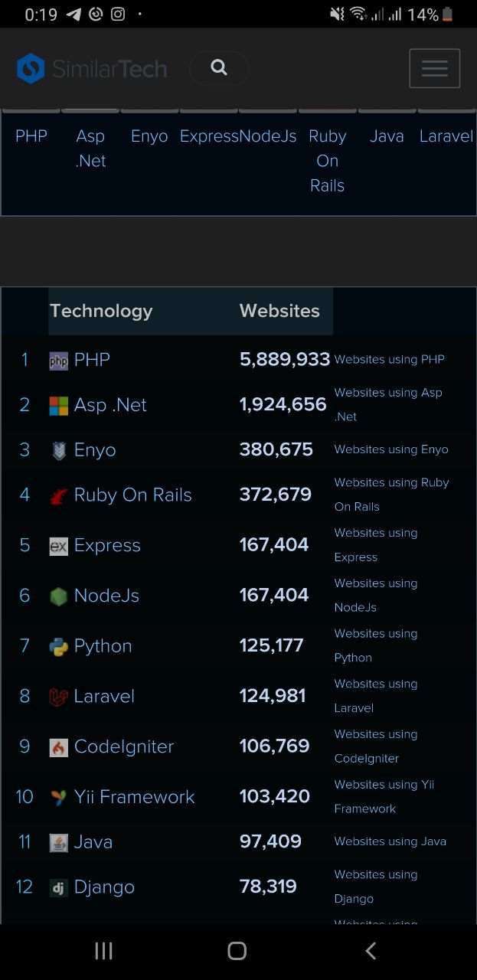The height and width of the screenshot is (980, 477).
Task: Click the Django 'dj' icon
Action: (59, 888)
